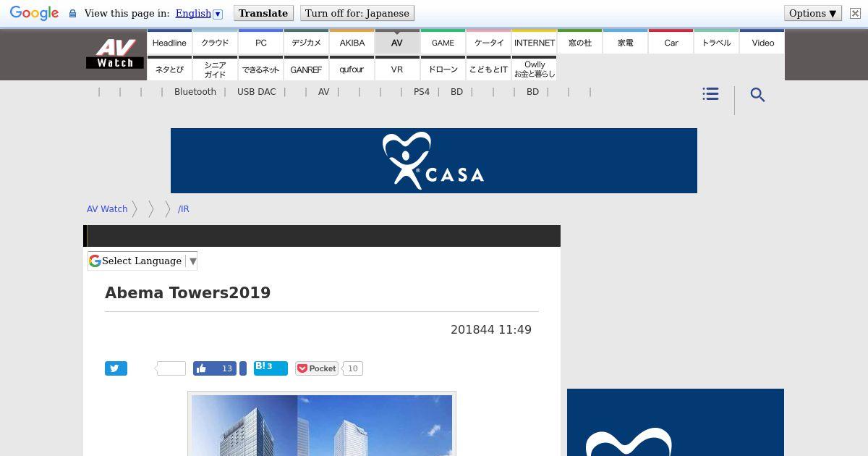Open the twin towers article image
The width and height of the screenshot is (868, 456).
322,425
